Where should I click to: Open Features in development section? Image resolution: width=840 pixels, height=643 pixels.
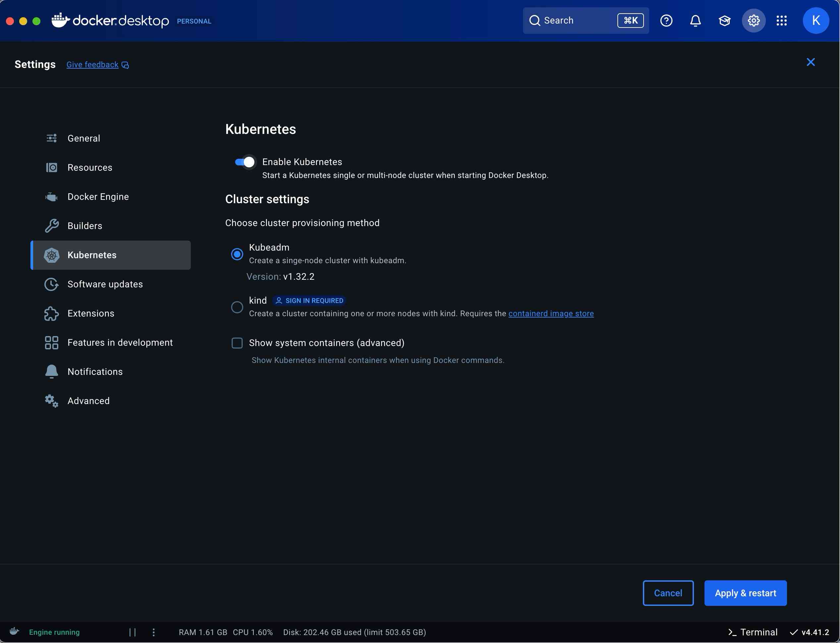pos(120,343)
